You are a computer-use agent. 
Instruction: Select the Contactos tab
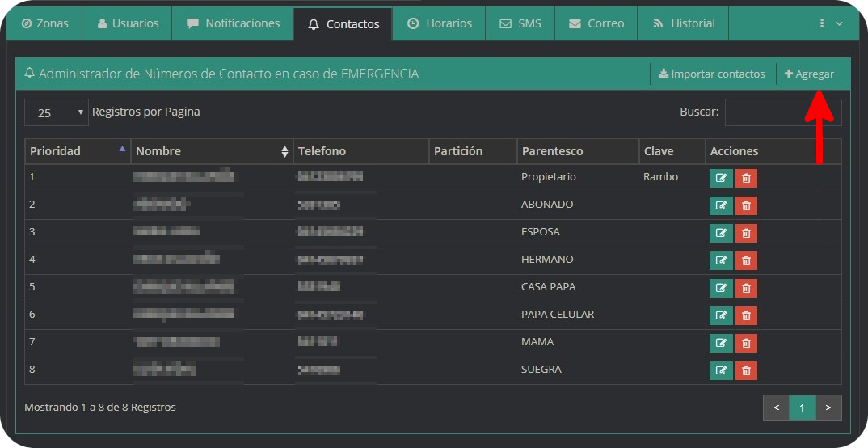click(343, 23)
